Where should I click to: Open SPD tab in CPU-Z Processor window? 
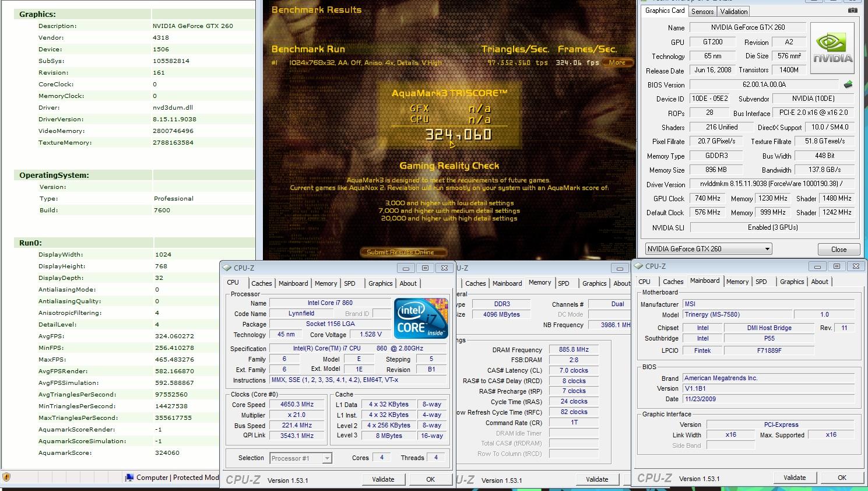pyautogui.click(x=350, y=283)
